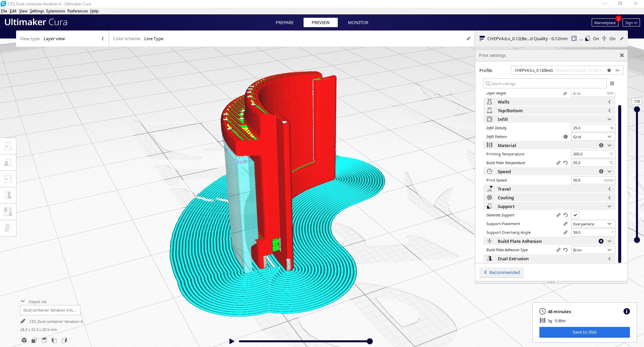644x347 pixels.
Task: Select the Mirror tool in left toolbar
Action: point(8,195)
